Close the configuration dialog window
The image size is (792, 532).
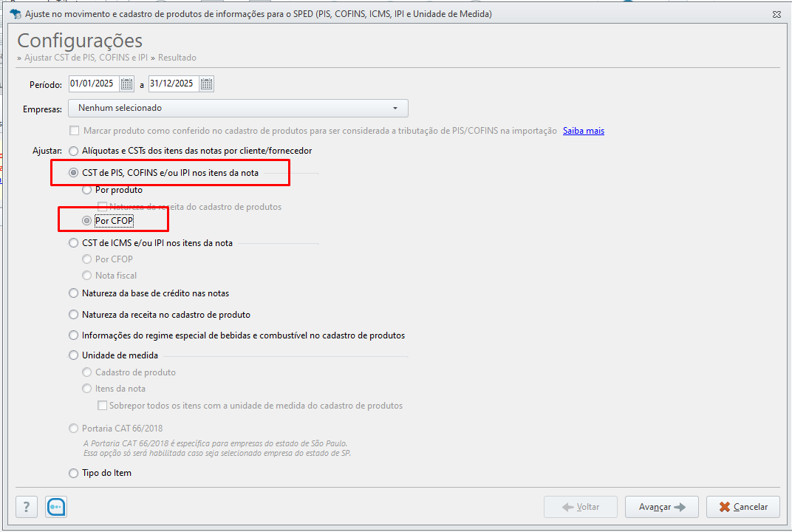coord(776,14)
